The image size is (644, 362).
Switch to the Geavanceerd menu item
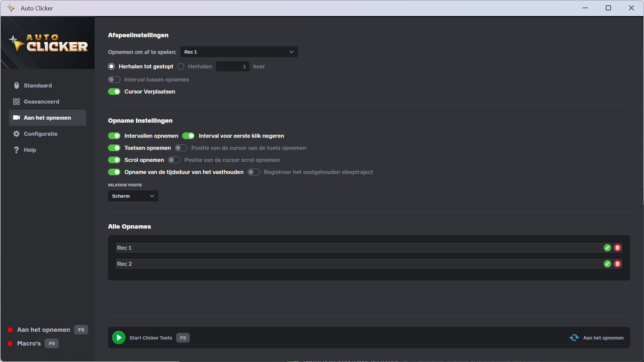coord(41,102)
